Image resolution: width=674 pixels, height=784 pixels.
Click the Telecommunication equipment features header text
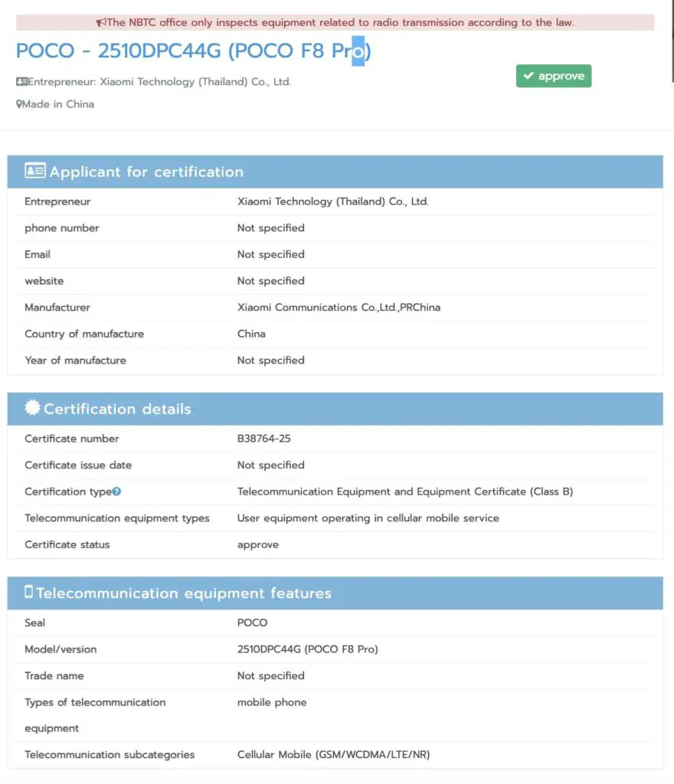[184, 593]
